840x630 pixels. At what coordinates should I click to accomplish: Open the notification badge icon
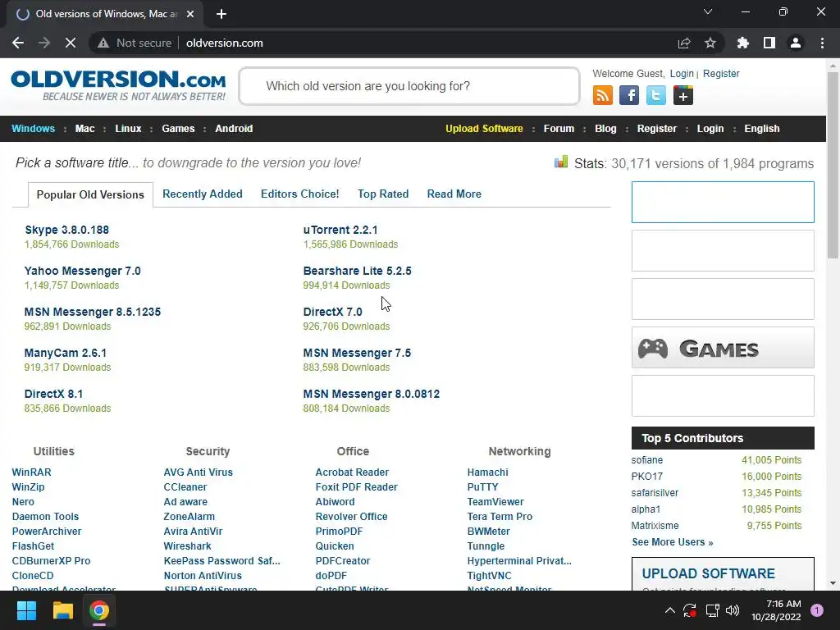point(817,610)
